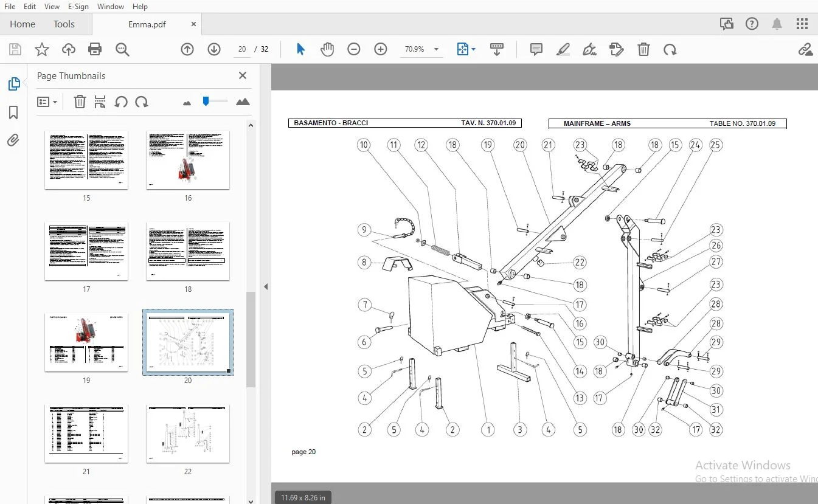The image size is (818, 504).
Task: Switch to the Tools tab
Action: [64, 24]
